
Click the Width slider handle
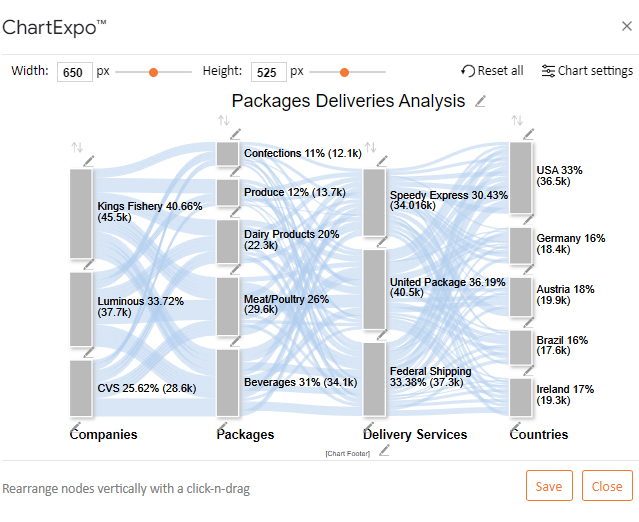[153, 73]
